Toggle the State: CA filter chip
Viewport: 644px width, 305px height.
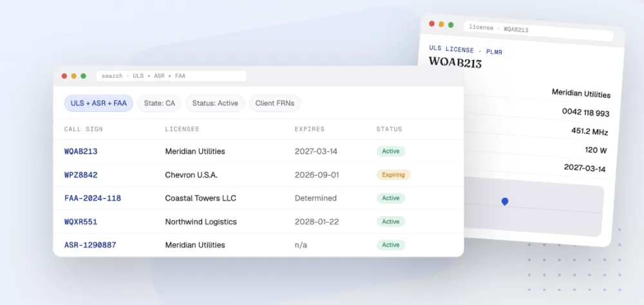point(159,103)
